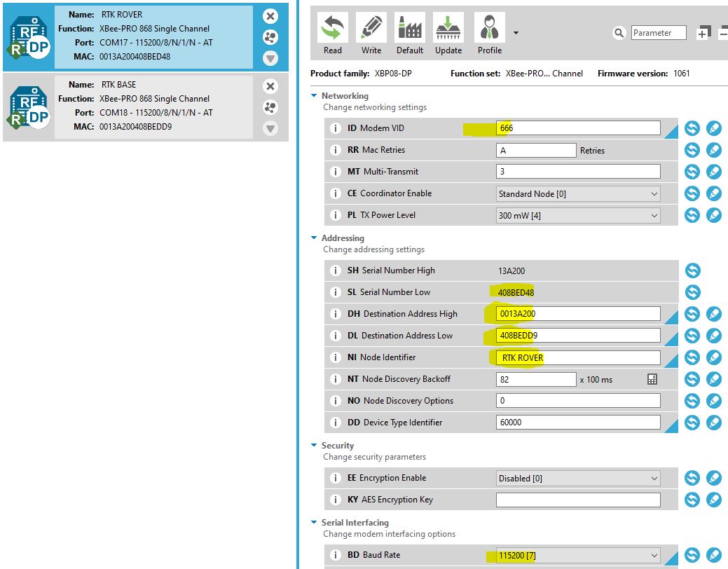Expand all sections with plus icon

coord(703,32)
